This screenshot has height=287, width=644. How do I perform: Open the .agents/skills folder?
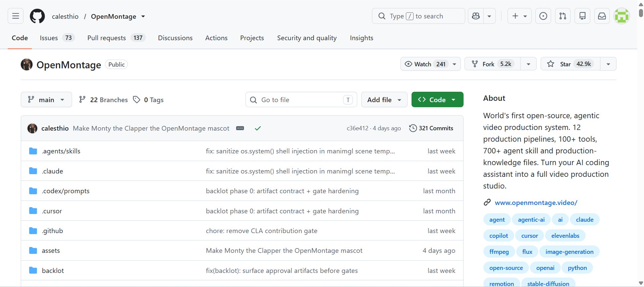(x=61, y=151)
